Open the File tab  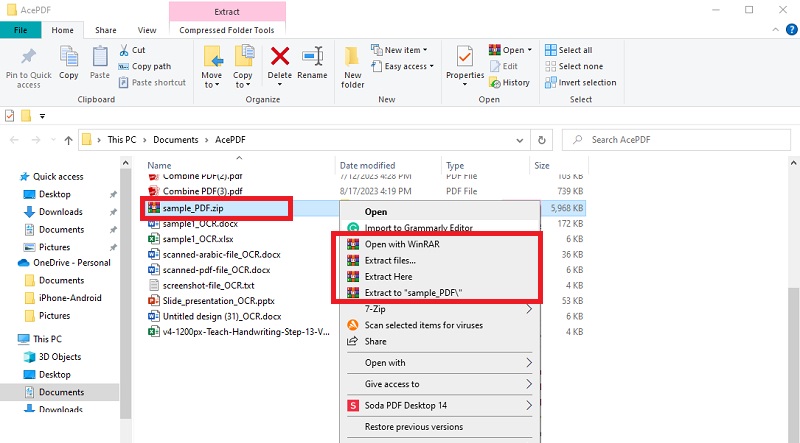(x=20, y=30)
